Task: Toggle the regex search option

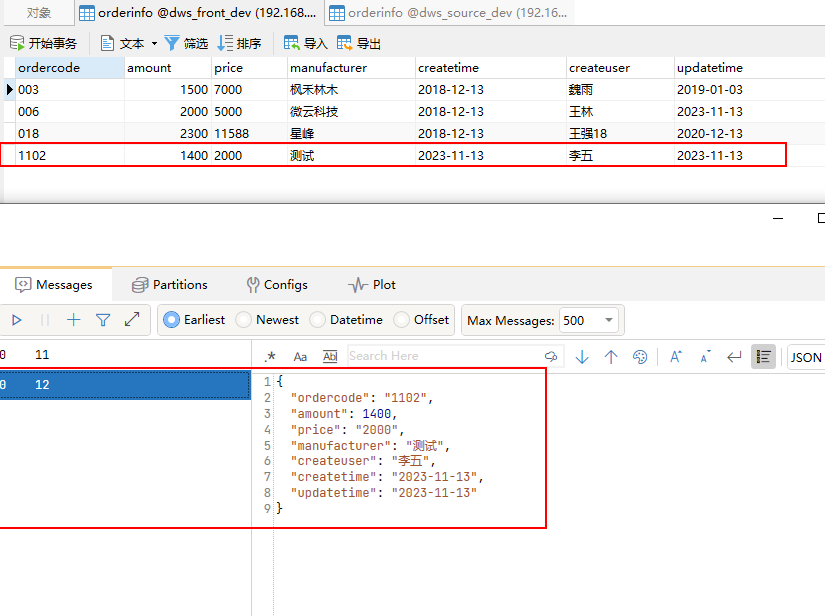Action: [x=270, y=356]
